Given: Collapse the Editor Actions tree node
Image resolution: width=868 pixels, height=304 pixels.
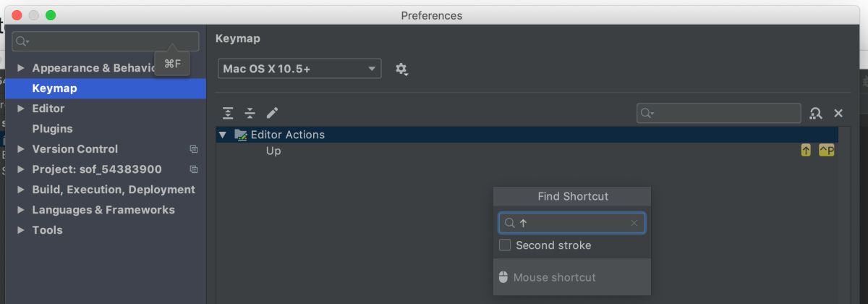Looking at the screenshot, I should click(x=223, y=135).
